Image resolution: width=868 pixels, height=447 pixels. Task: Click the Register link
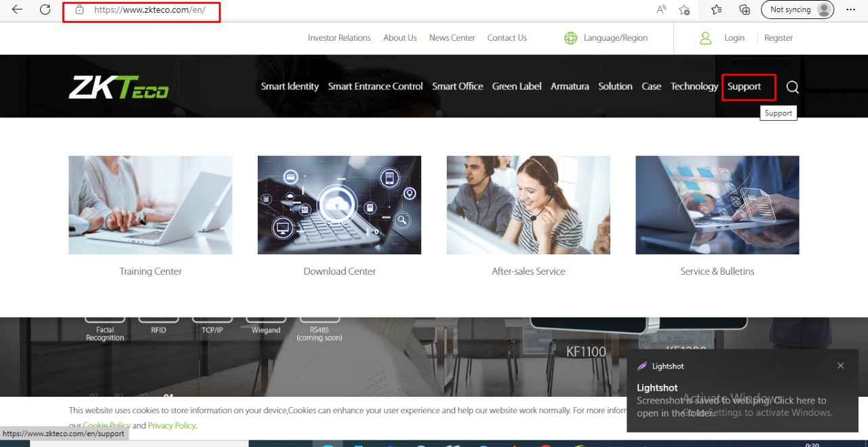pos(778,38)
